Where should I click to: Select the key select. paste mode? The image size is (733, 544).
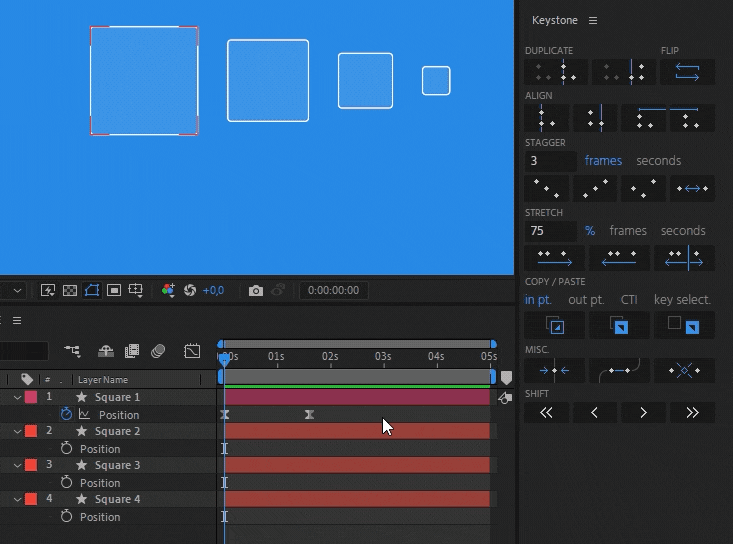682,299
